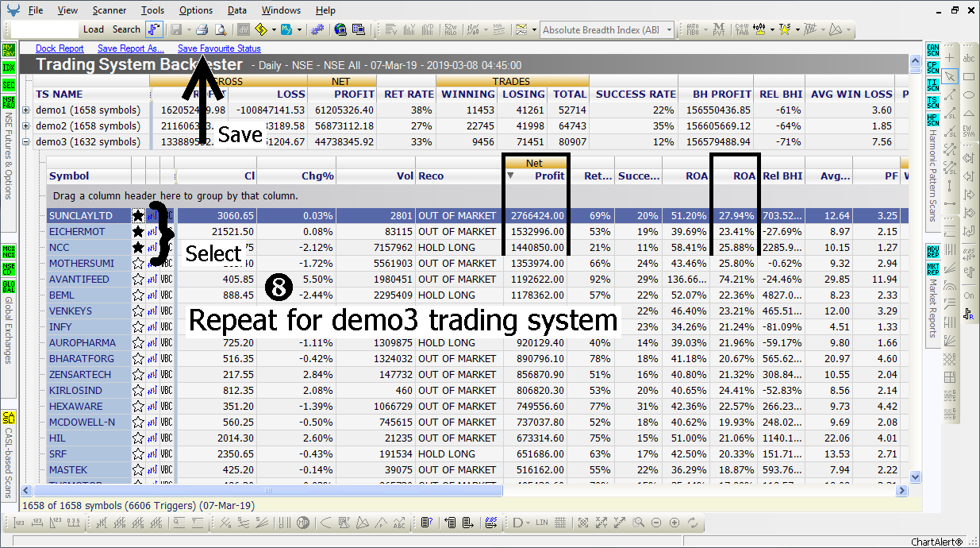Click the Save Report As link
Image resolution: width=980 pixels, height=548 pixels.
(131, 48)
